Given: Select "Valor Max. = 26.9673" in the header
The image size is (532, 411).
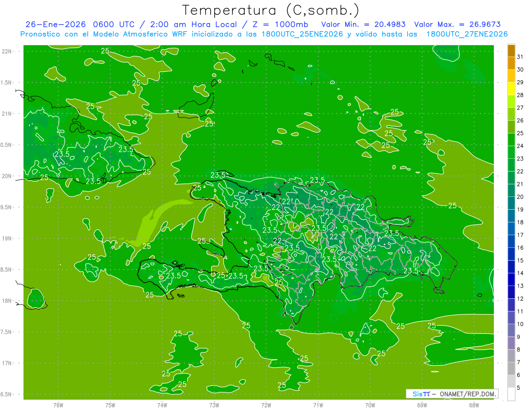Looking at the screenshot, I should click(458, 24).
